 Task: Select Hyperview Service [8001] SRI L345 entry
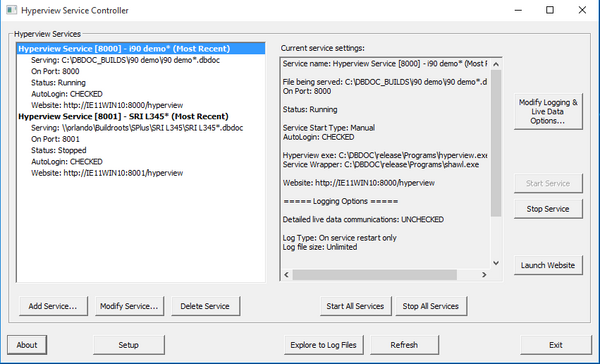(x=123, y=116)
